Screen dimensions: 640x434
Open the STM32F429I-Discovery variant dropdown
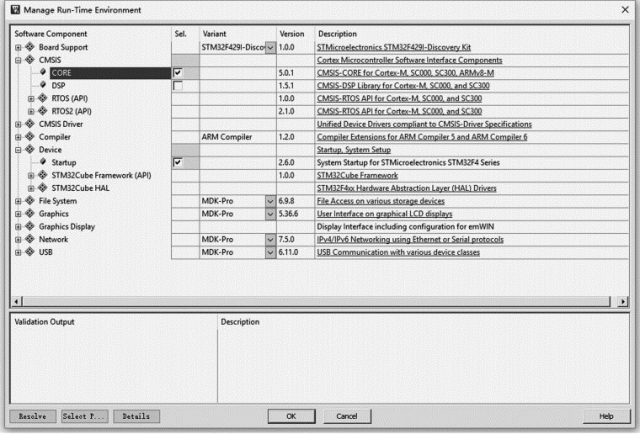coord(270,47)
